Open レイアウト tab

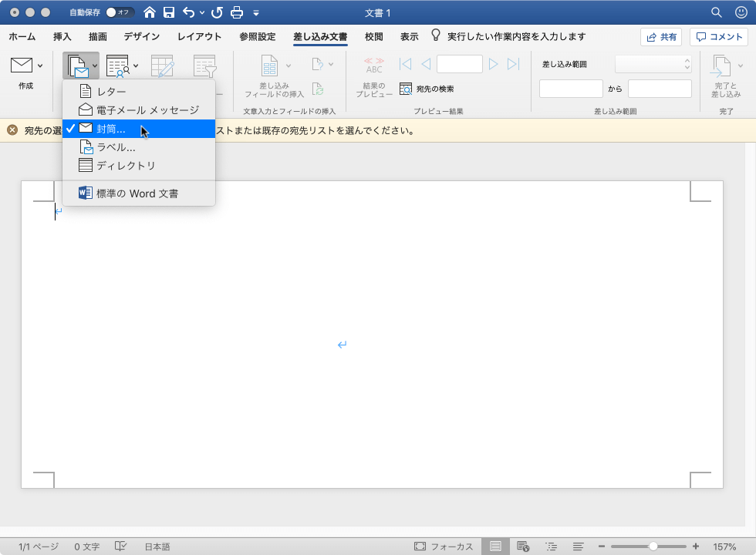200,37
